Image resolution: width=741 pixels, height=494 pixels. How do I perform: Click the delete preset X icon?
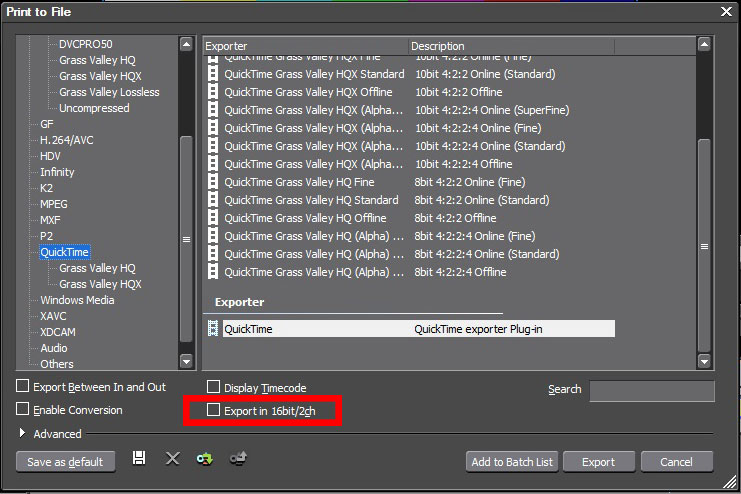pos(172,458)
